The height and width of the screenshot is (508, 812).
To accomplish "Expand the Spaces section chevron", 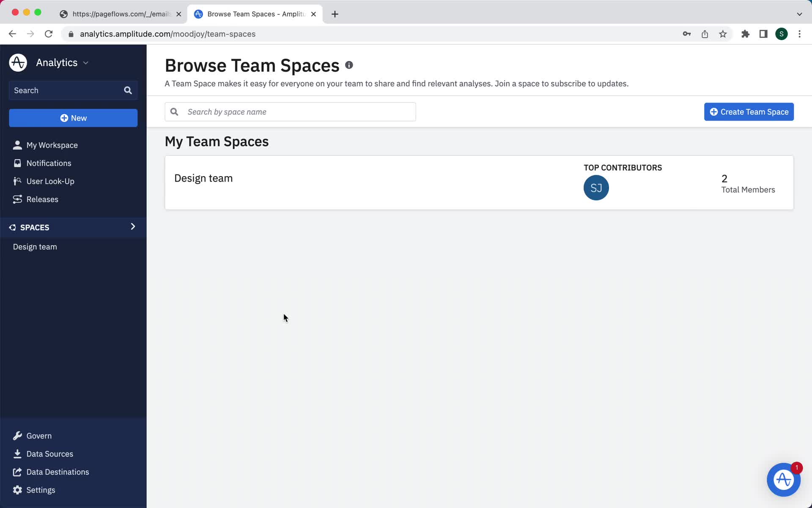I will click(133, 226).
